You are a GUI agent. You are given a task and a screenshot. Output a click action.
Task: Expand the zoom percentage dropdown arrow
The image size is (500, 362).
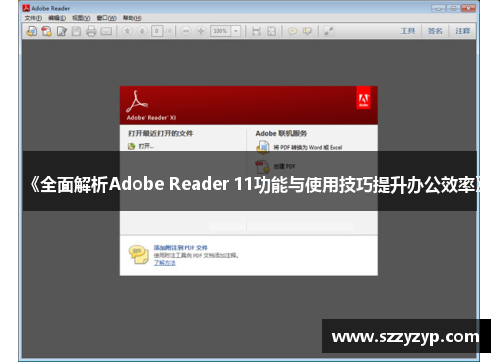pyautogui.click(x=236, y=31)
